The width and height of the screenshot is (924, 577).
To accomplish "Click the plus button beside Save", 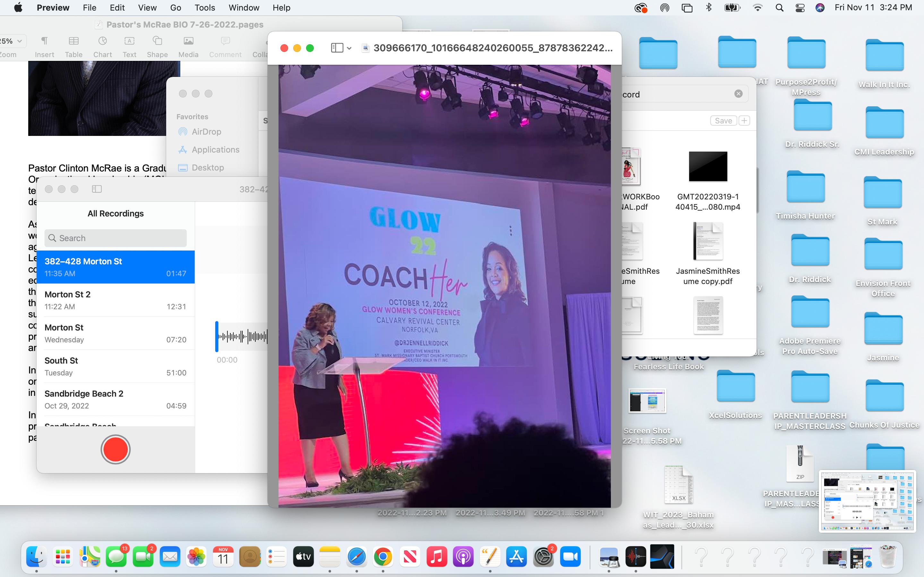I will pyautogui.click(x=744, y=121).
